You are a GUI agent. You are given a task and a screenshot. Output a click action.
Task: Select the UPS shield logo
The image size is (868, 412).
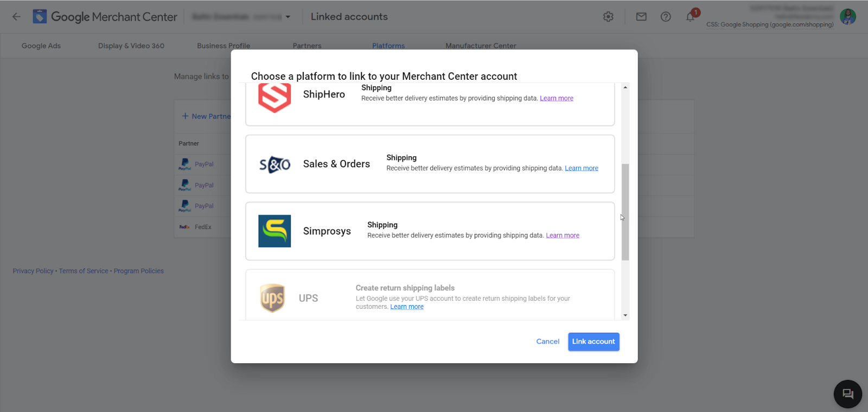point(272,298)
